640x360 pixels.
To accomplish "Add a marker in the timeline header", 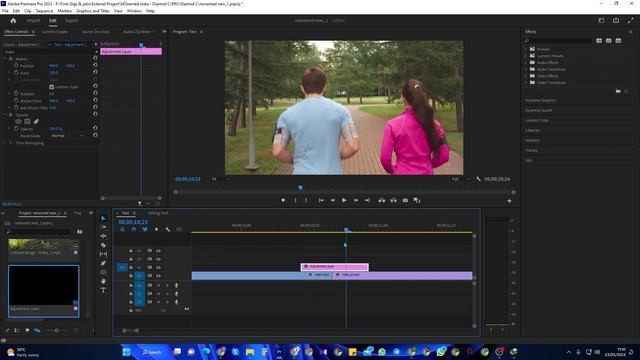I will click(156, 229).
